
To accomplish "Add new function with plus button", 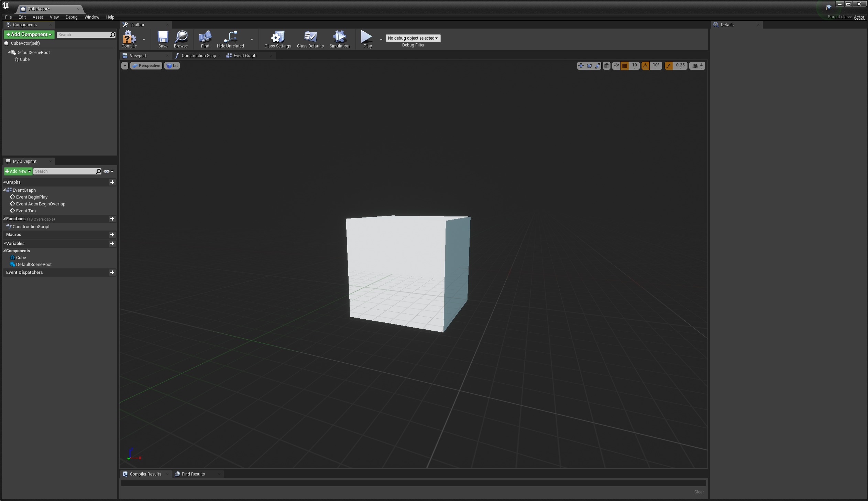I will [112, 219].
